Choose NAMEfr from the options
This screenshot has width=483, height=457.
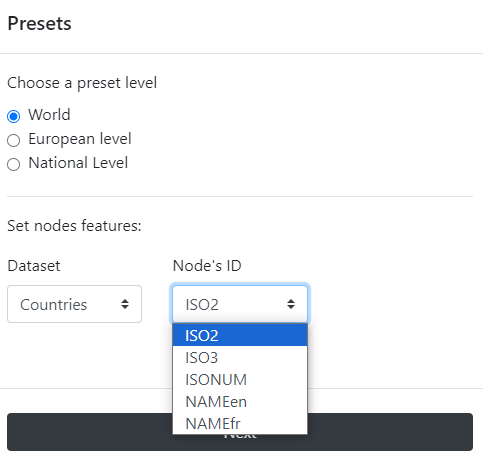coord(240,423)
